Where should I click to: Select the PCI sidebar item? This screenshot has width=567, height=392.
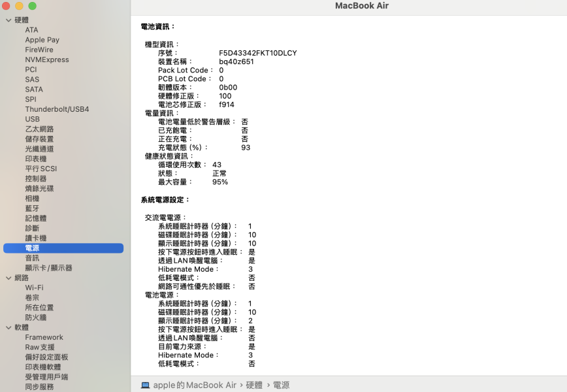click(31, 69)
